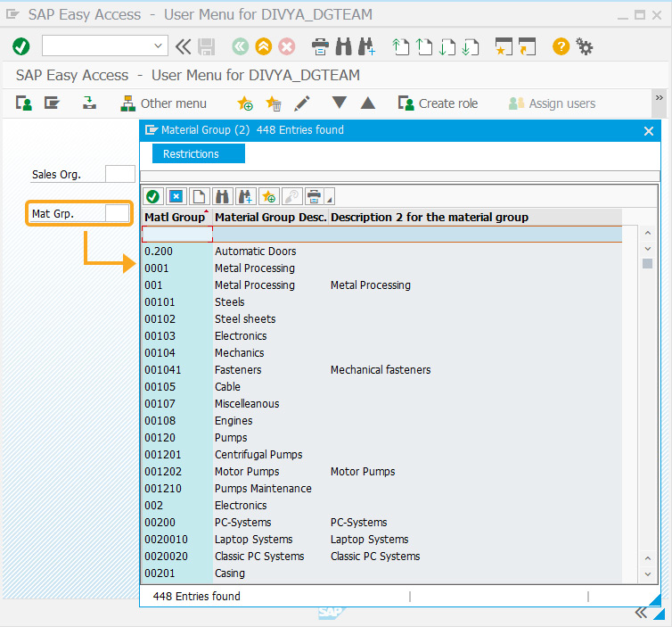Click the popup New Selection page icon
672x627 pixels.
[200, 197]
